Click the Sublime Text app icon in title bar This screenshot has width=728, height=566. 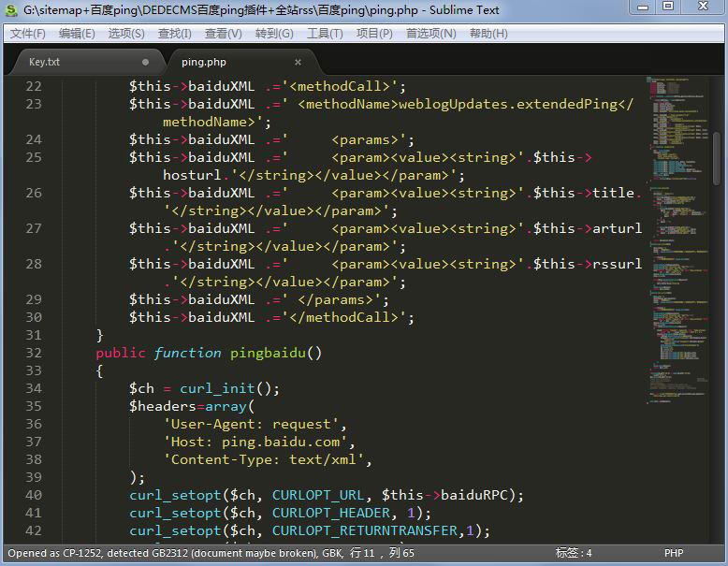[10, 9]
